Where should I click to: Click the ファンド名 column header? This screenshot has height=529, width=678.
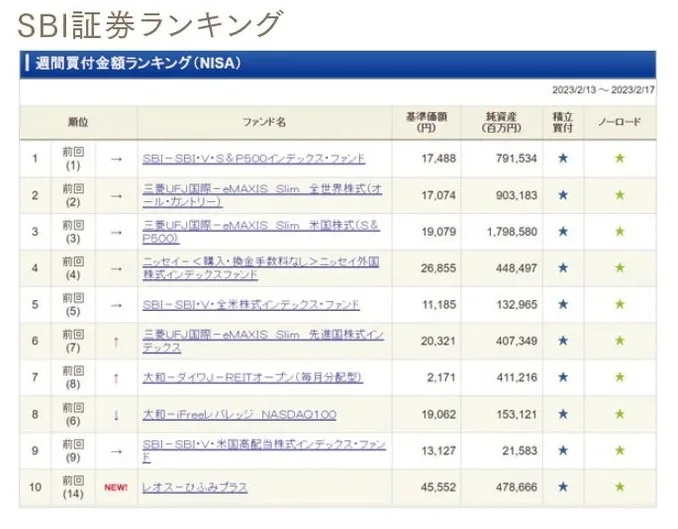[264, 122]
